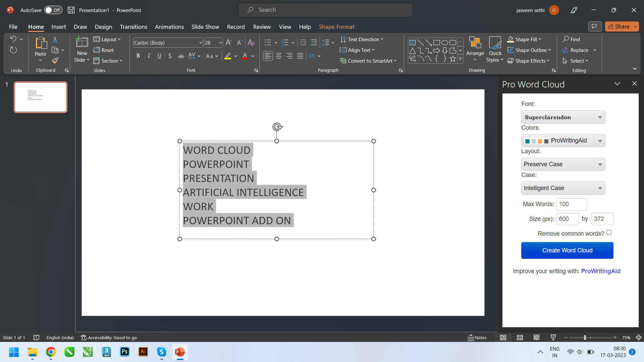
Task: Clear all formatting with the eraser A icon
Action: [251, 43]
